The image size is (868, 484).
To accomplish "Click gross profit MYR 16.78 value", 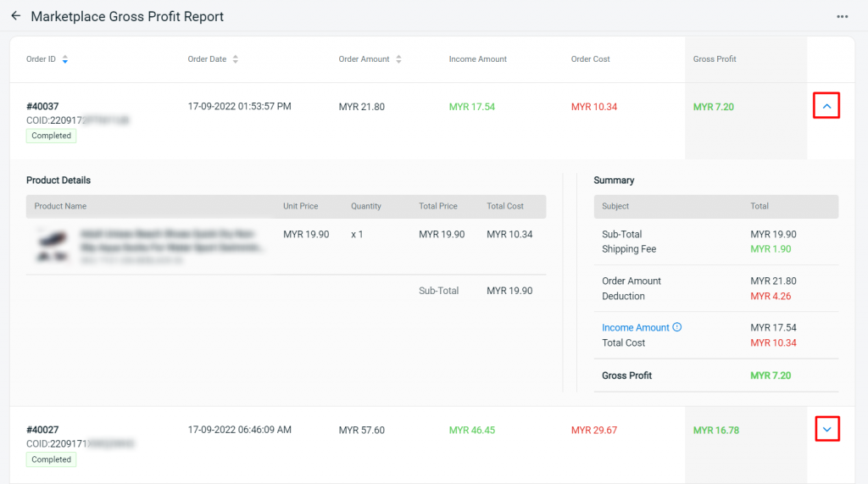I will (715, 431).
